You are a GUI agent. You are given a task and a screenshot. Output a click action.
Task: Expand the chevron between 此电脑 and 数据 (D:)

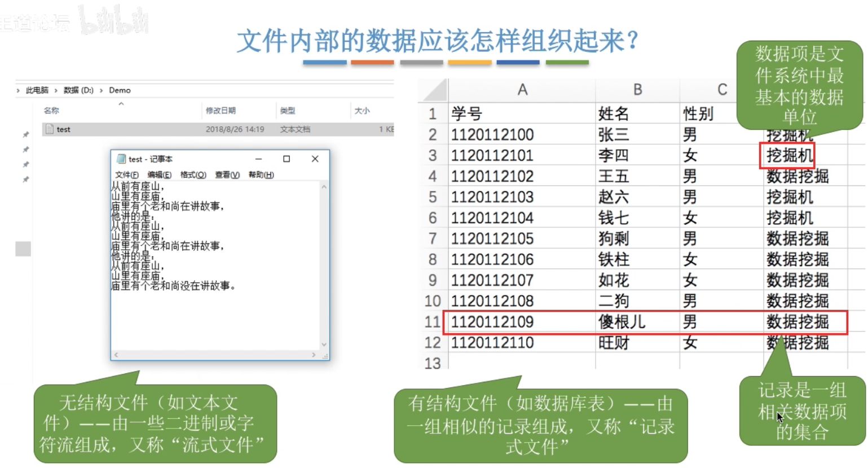[56, 90]
